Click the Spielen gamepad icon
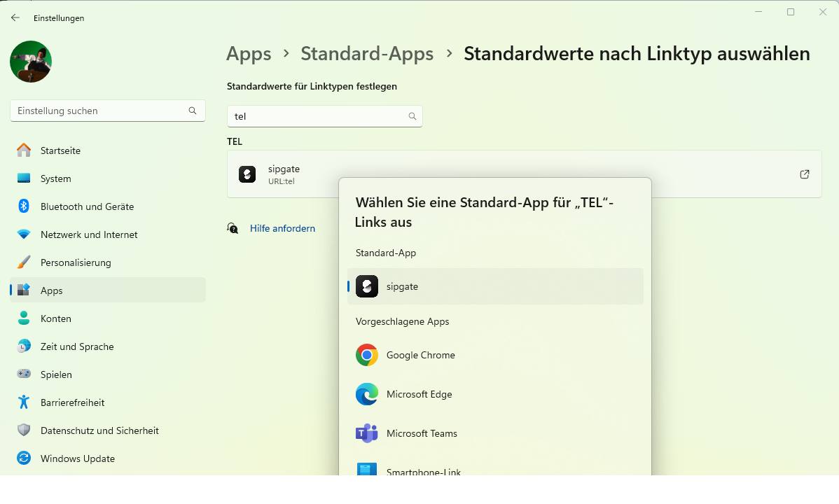Screen dimensions: 839x504 24,374
